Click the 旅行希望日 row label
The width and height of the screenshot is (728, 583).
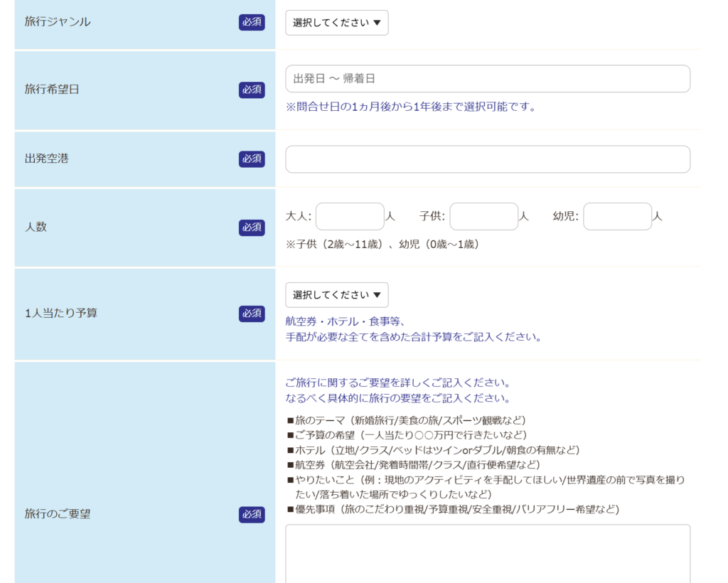(52, 90)
